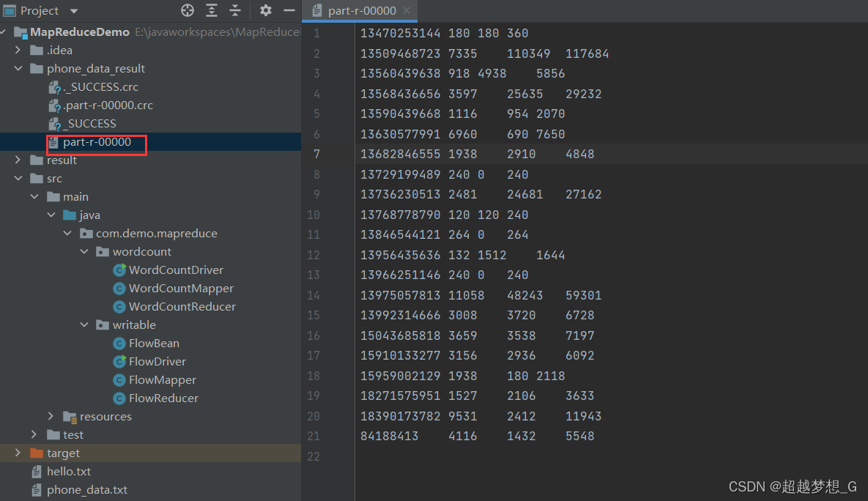Click the ._SUCCESS.crc file icon
The image size is (868, 501).
point(54,87)
